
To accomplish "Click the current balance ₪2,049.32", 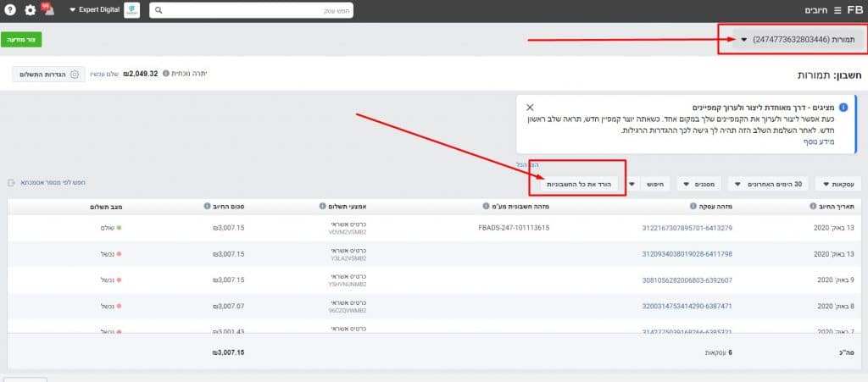I will pos(141,74).
